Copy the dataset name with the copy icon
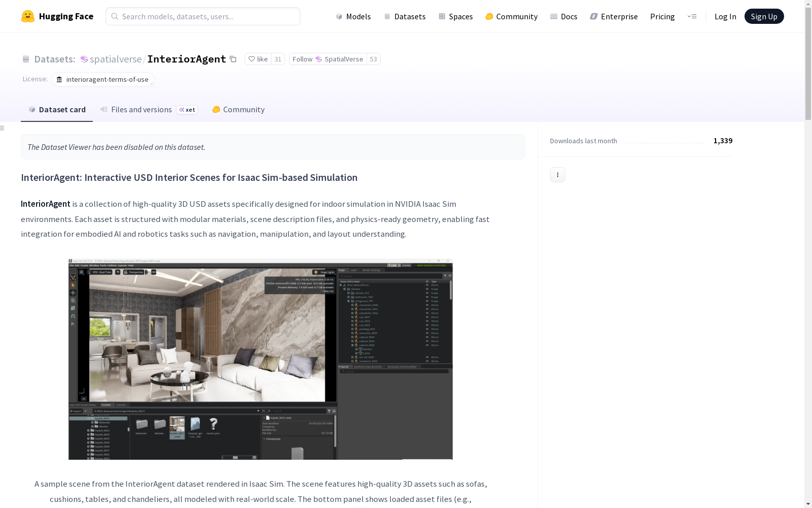 tap(233, 59)
